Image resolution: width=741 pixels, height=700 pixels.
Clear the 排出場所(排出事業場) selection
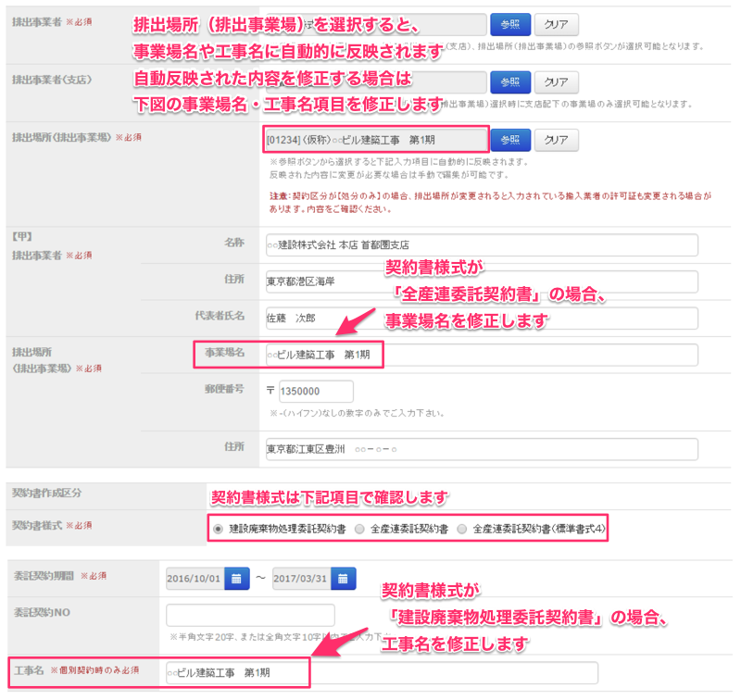tap(556, 140)
